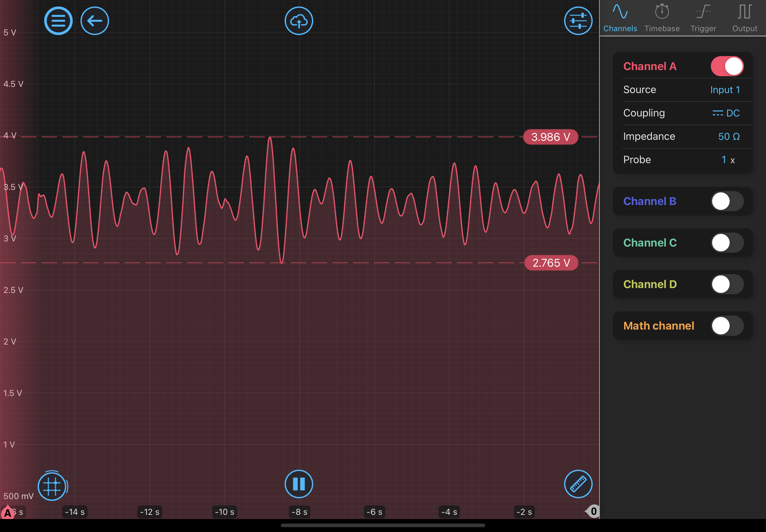Tap the zero trigger position marker
Viewport: 766px width, 532px height.
pos(593,511)
